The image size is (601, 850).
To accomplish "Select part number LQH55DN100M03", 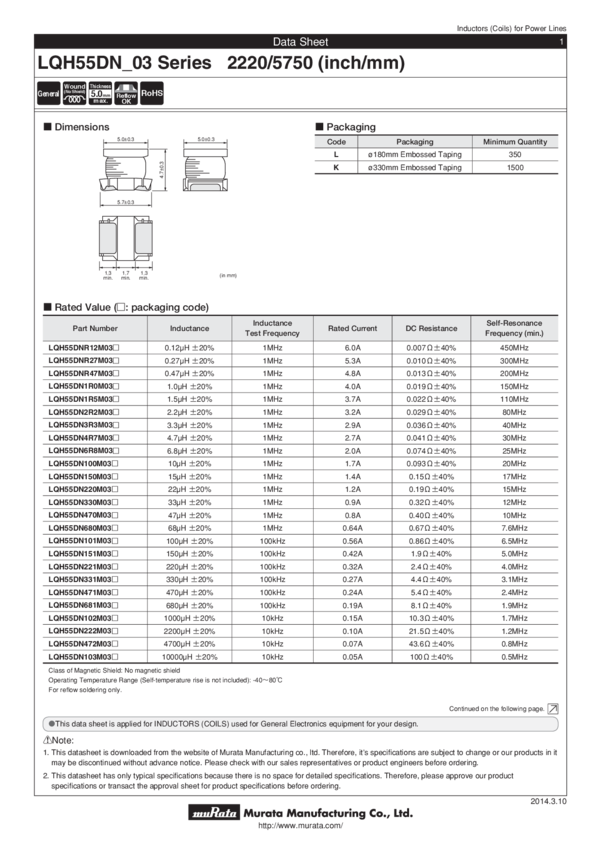I will pyautogui.click(x=83, y=463).
